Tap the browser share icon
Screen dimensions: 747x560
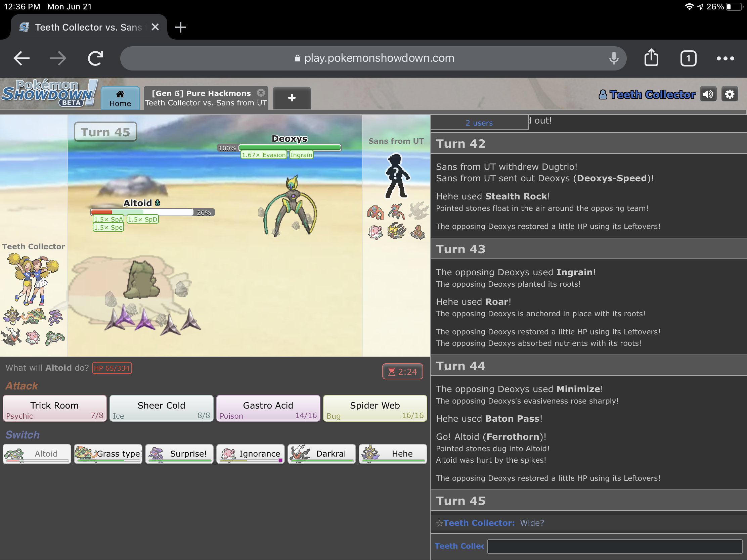coord(651,58)
